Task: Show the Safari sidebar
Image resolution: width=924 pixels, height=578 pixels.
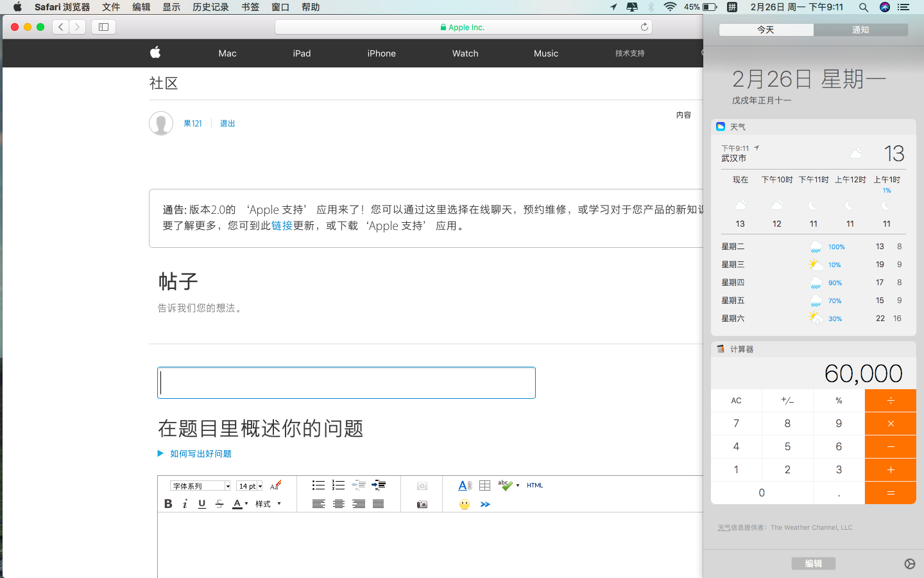Action: (103, 27)
